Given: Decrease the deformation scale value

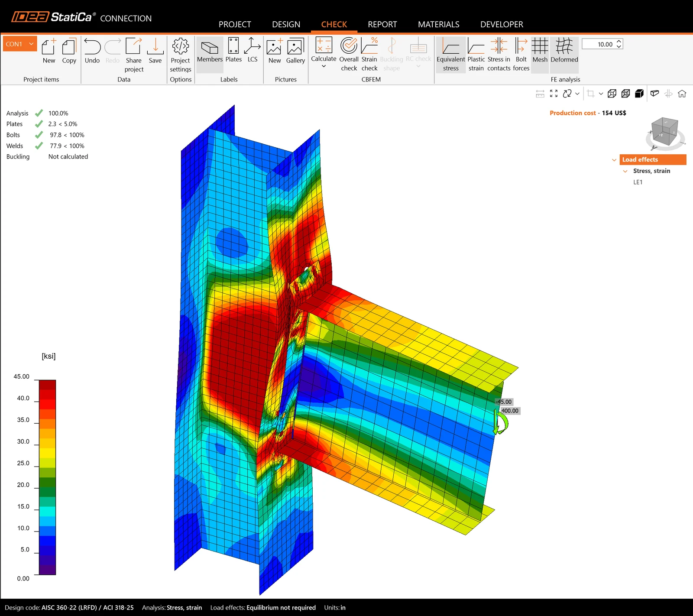Looking at the screenshot, I should 619,46.
